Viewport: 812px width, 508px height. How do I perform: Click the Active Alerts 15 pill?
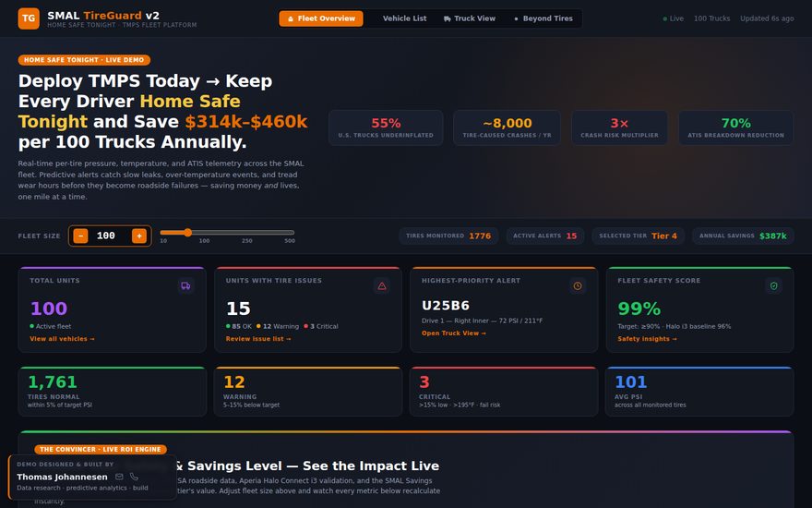click(544, 236)
